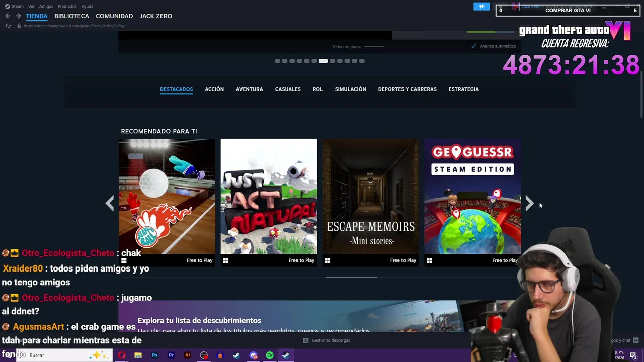The height and width of the screenshot is (362, 644).
Task: Click Windows icon on Just Act Natural card
Action: tap(226, 260)
